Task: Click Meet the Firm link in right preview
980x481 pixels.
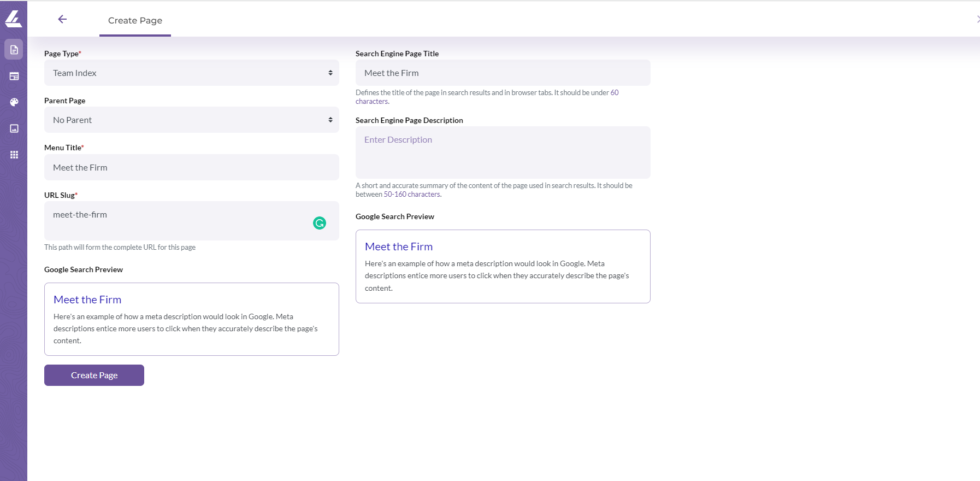Action: [399, 247]
